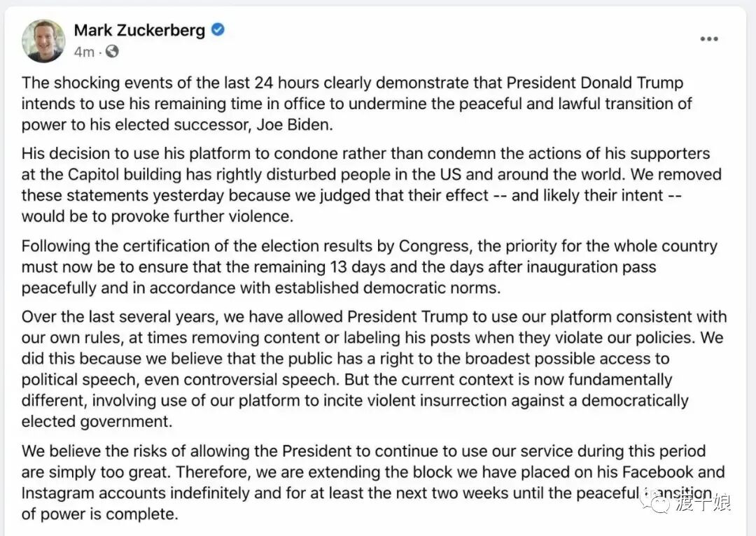Click the 渡十娘 watermark text
Image resolution: width=756 pixels, height=536 pixels.
click(x=703, y=502)
